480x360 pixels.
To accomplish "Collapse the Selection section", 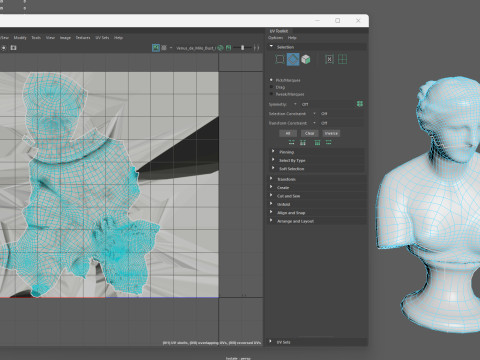I will 318,47.
